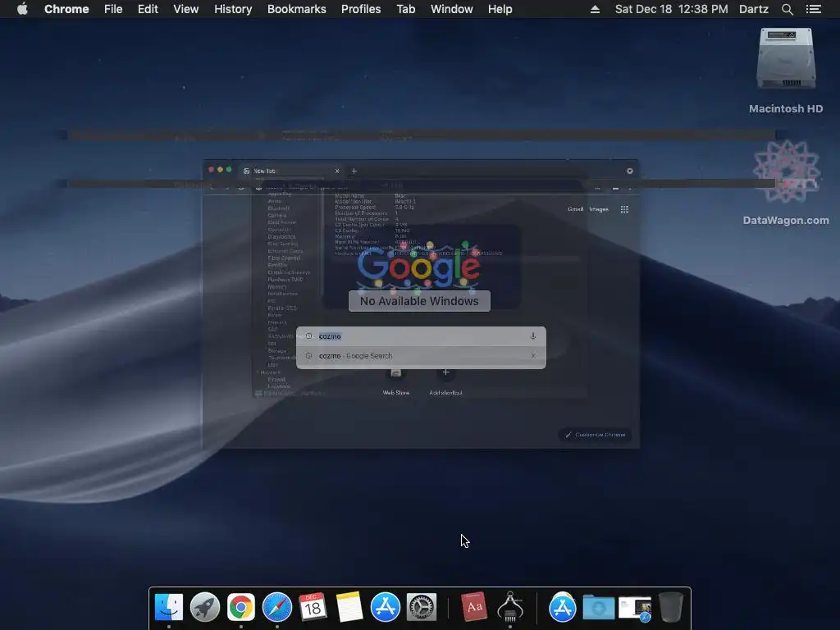Screen dimensions: 840x630
Task: Select the cozmo - Google Search suggestion
Action: 421,356
